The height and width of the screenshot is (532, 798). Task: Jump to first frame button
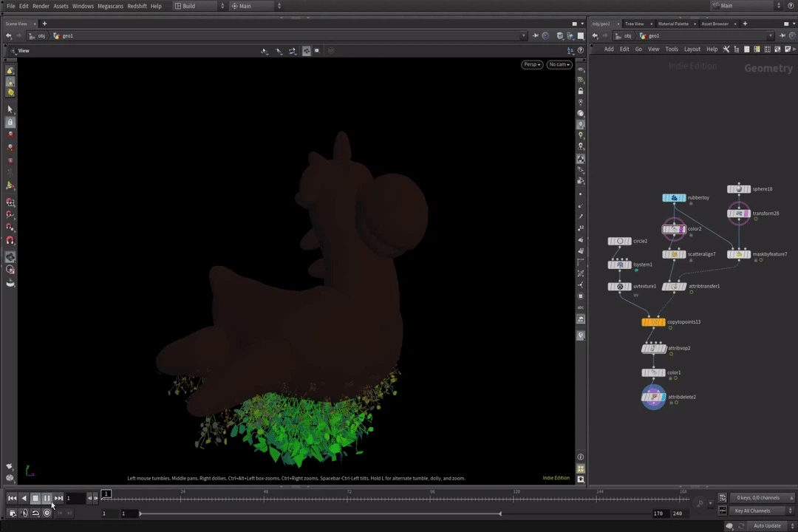coord(13,499)
